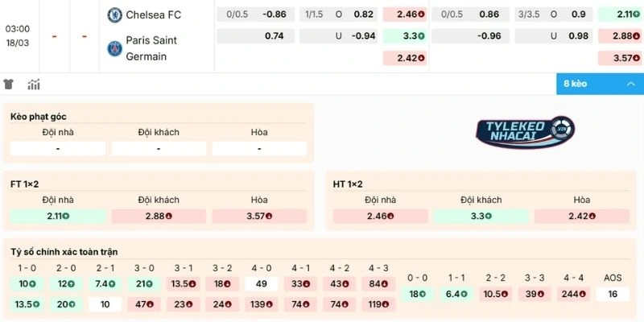This screenshot has height=322, width=644.
Task: Click the Chelsea FC club crest
Action: (x=114, y=14)
